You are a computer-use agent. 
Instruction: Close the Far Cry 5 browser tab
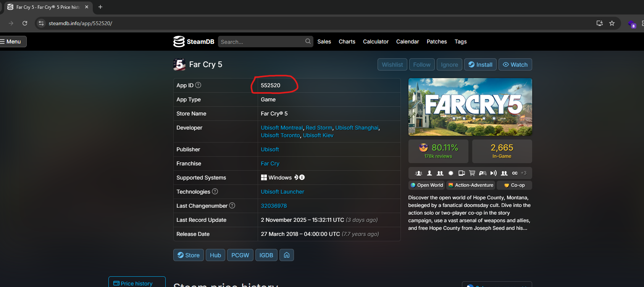pos(87,7)
